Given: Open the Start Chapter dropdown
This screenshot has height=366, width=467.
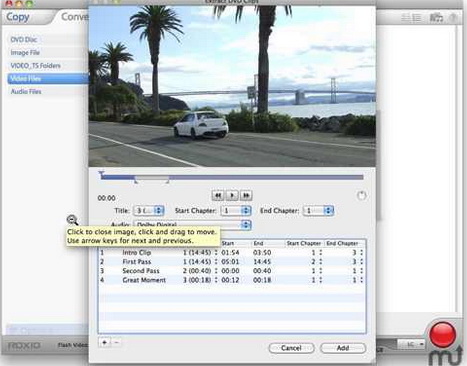Looking at the screenshot, I should click(x=236, y=210).
